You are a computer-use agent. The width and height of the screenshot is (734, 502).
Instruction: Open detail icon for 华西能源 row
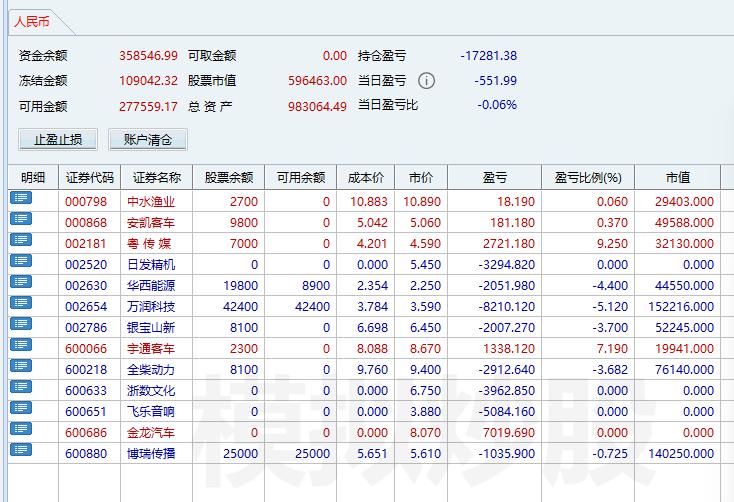point(21,282)
